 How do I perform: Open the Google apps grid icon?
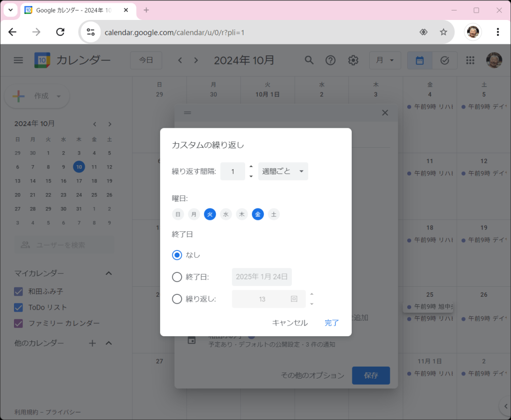point(470,60)
